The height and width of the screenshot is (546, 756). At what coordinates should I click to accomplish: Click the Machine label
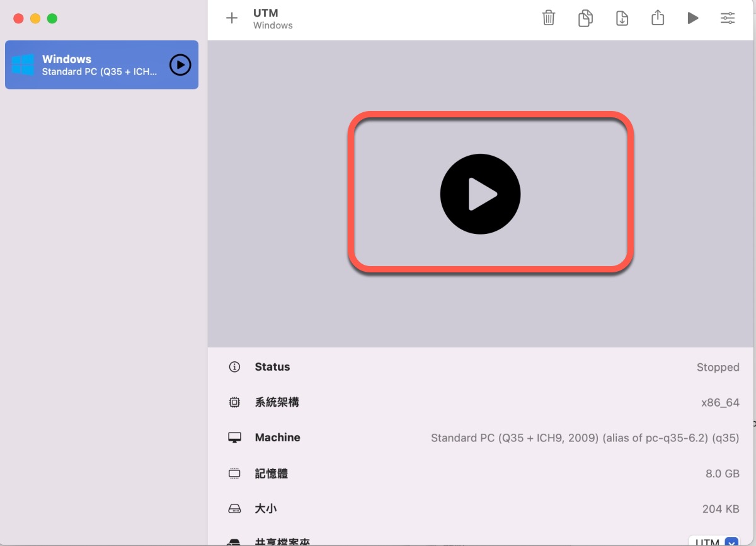point(277,438)
